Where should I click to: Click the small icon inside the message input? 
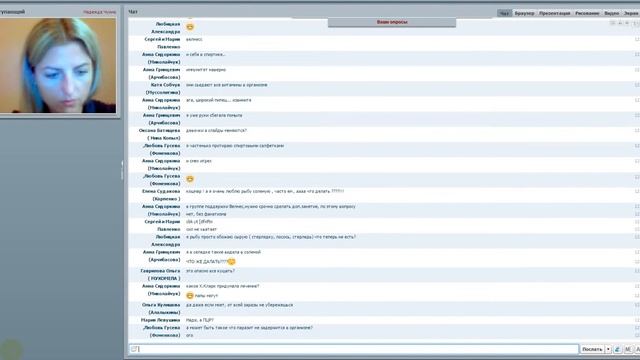(x=135, y=349)
